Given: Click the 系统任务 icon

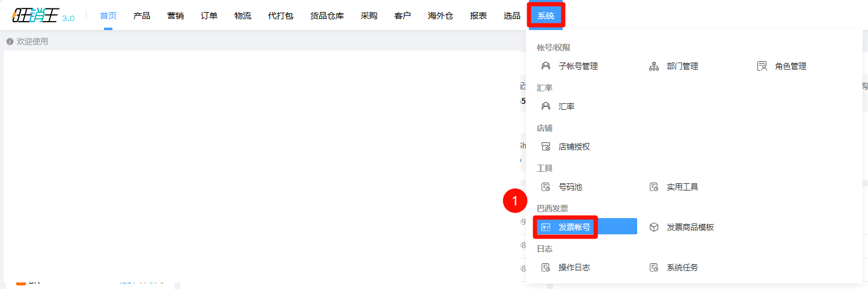Looking at the screenshot, I should [654, 267].
